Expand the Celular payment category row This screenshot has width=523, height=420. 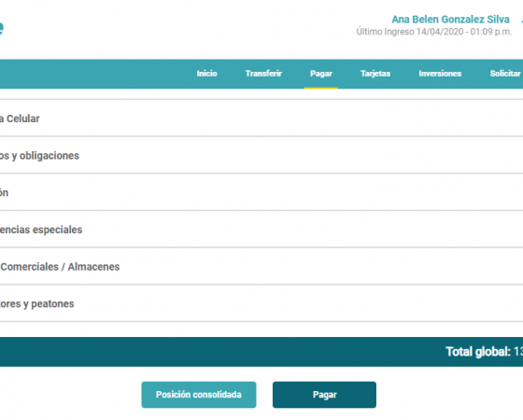point(261,119)
